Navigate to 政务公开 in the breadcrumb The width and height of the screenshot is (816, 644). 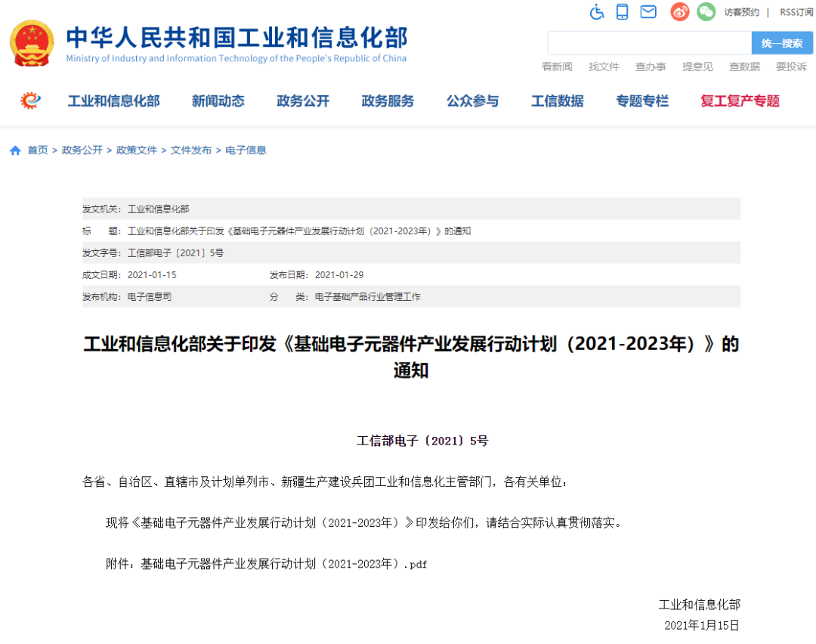82,150
